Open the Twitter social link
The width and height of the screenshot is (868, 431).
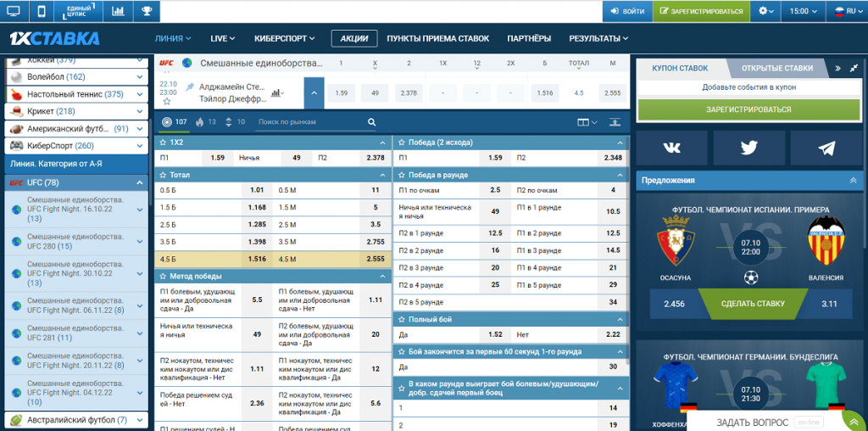pyautogui.click(x=748, y=148)
